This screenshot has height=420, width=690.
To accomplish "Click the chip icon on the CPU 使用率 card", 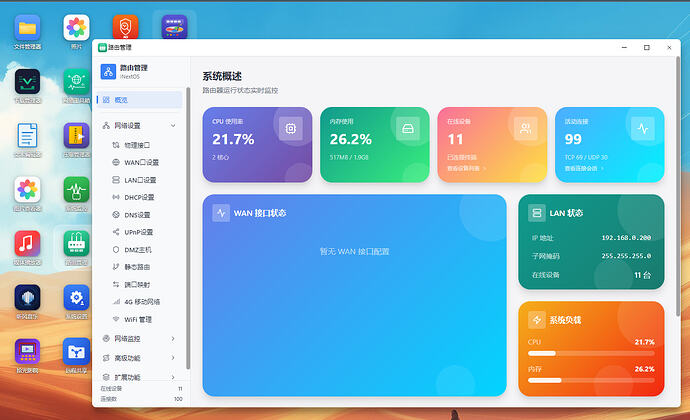I will [290, 129].
